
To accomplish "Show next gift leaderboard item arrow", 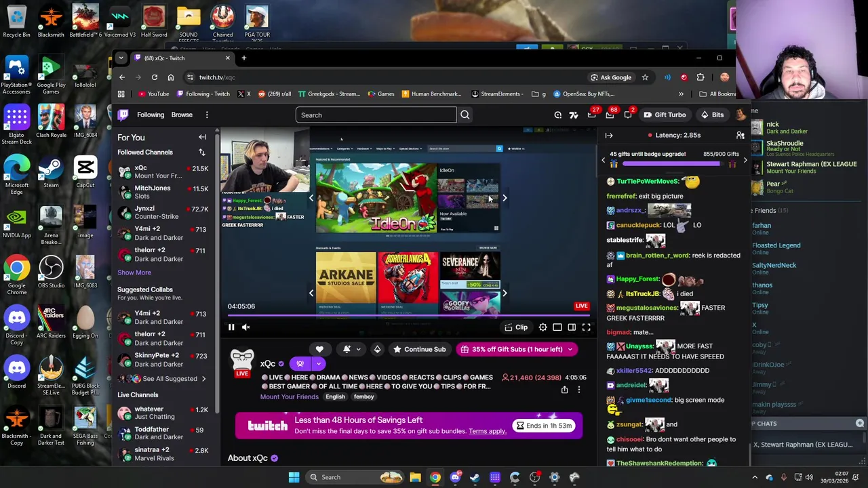I will click(745, 161).
